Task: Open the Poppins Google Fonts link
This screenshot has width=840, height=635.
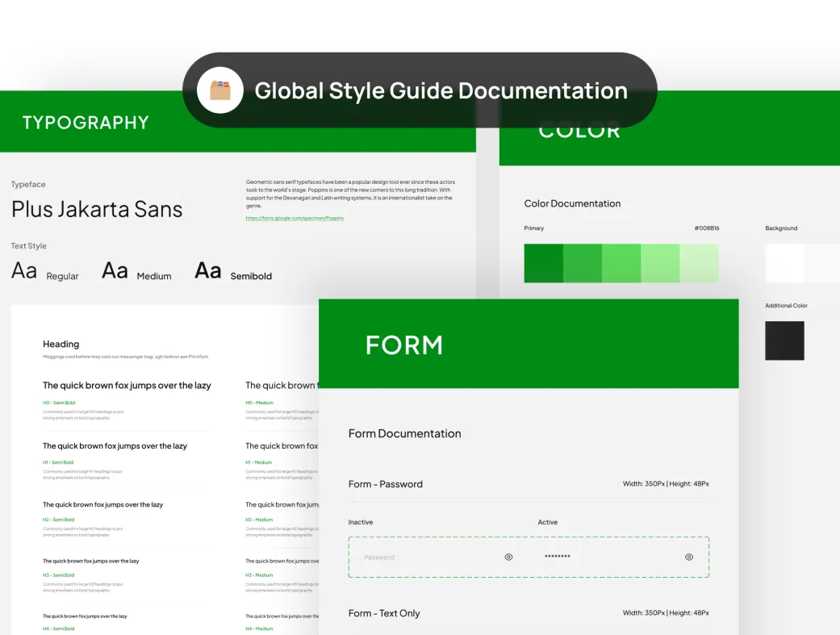Action: pyautogui.click(x=295, y=218)
